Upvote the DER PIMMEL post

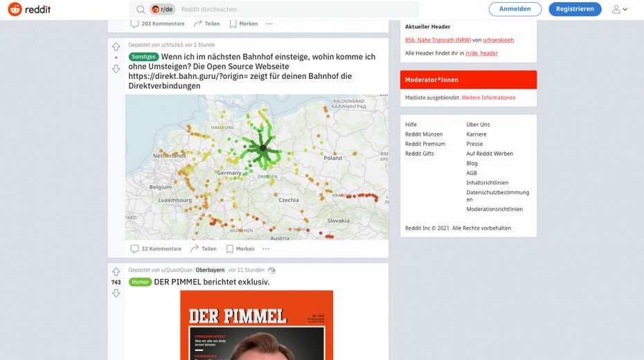pyautogui.click(x=116, y=272)
